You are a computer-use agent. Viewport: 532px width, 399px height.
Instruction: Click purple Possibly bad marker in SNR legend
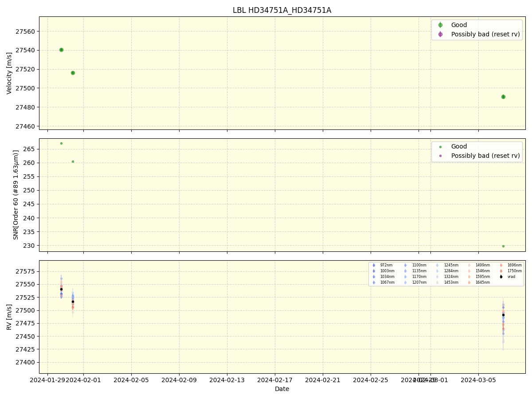tap(440, 156)
